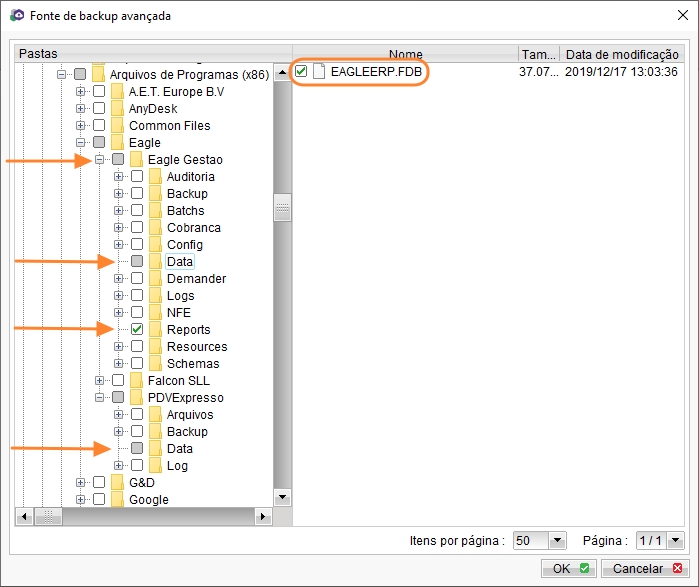Screen dimensions: 699x587
Task: Collapse the Eagle folder node
Action: point(80,142)
